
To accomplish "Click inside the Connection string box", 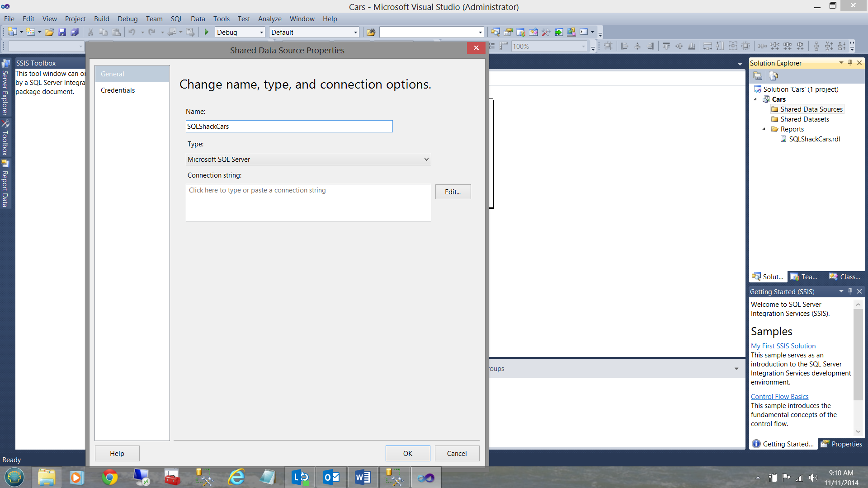I will pos(308,202).
